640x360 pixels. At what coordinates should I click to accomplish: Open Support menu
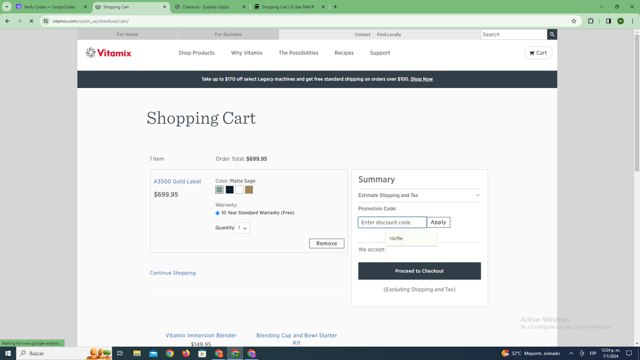pos(380,53)
